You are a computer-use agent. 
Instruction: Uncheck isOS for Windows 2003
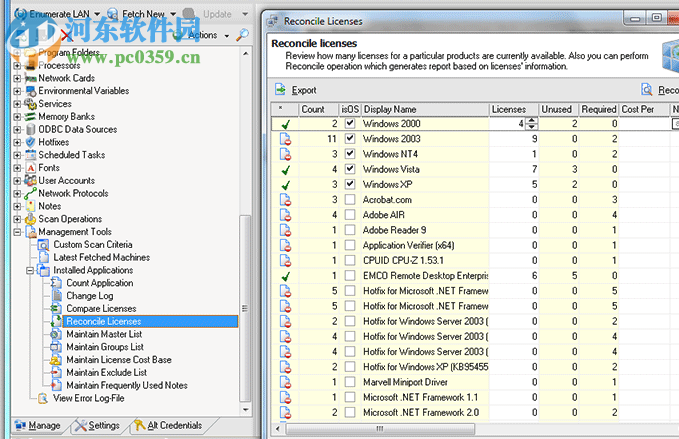[350, 139]
